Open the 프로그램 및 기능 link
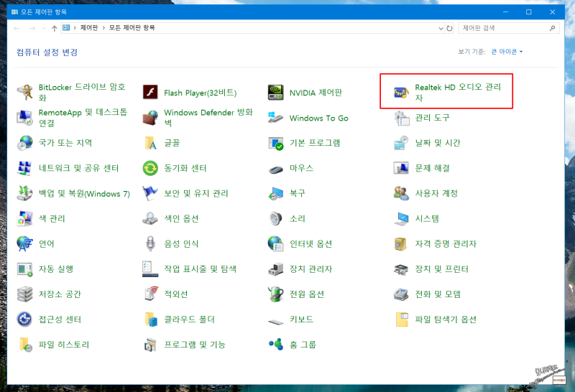575x392 pixels. [x=194, y=345]
